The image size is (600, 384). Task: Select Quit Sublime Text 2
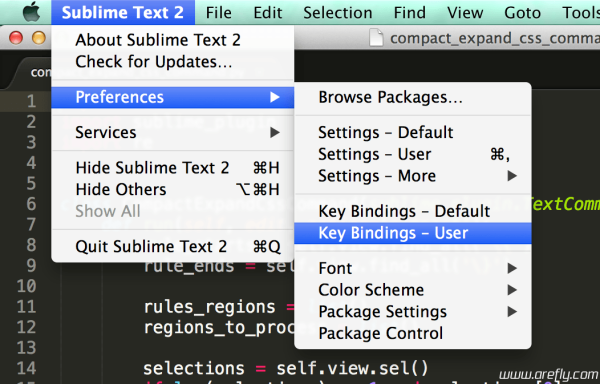[x=173, y=246]
